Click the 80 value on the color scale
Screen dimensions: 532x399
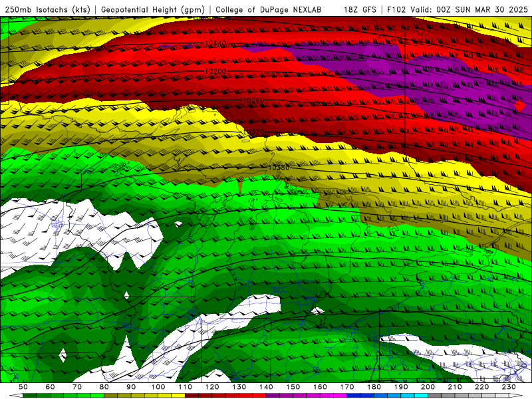point(104,387)
